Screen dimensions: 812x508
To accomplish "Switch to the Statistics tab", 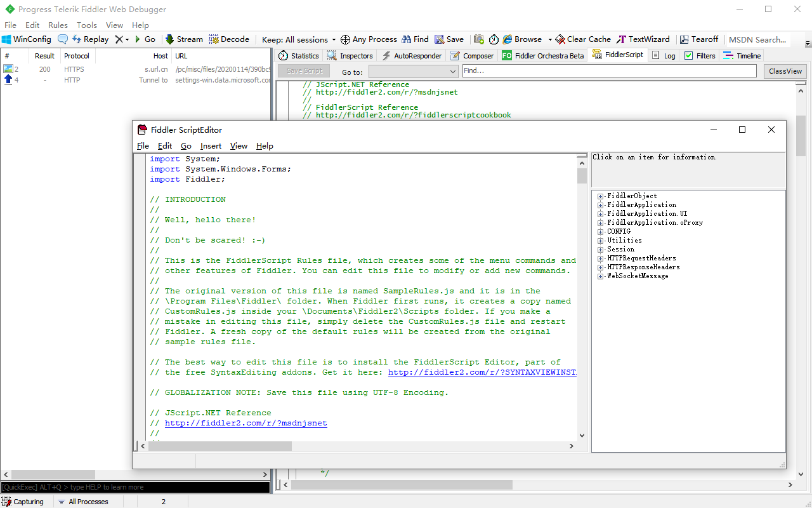I will [x=299, y=56].
